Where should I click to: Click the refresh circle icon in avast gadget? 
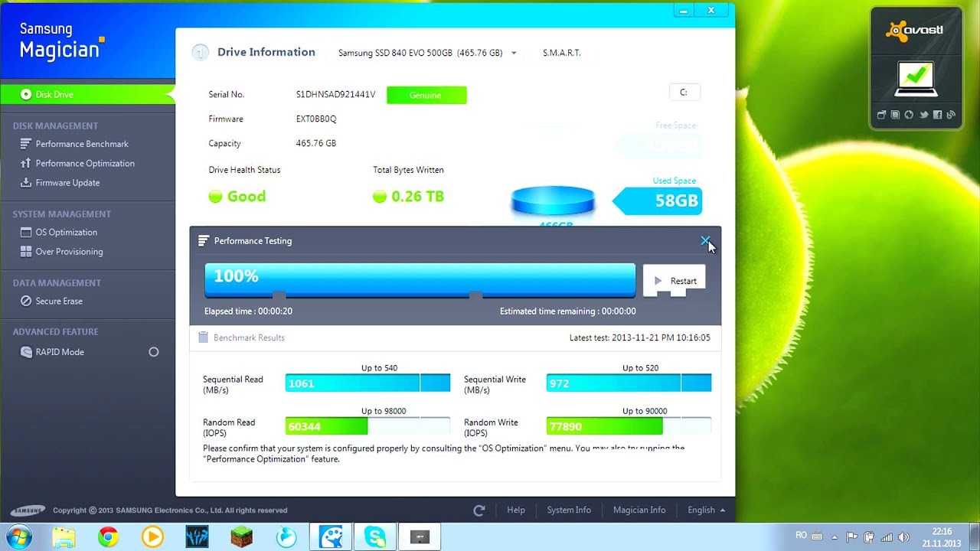coord(909,115)
